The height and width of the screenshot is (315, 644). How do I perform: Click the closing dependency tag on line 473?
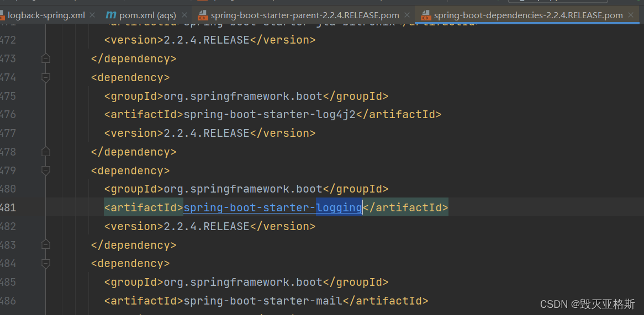[134, 58]
